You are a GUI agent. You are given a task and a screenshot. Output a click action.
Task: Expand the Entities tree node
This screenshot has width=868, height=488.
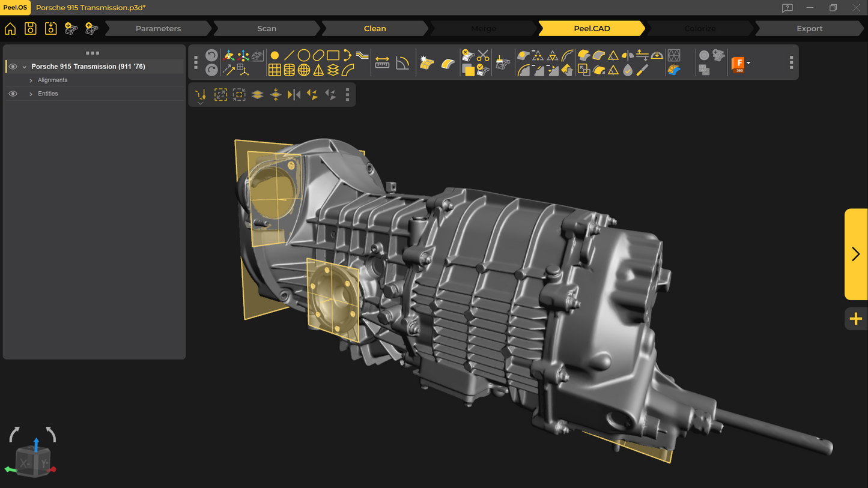click(x=31, y=94)
